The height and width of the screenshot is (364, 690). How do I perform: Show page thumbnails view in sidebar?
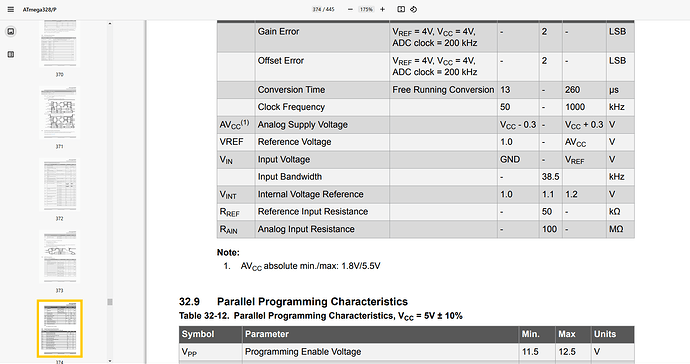(x=11, y=31)
